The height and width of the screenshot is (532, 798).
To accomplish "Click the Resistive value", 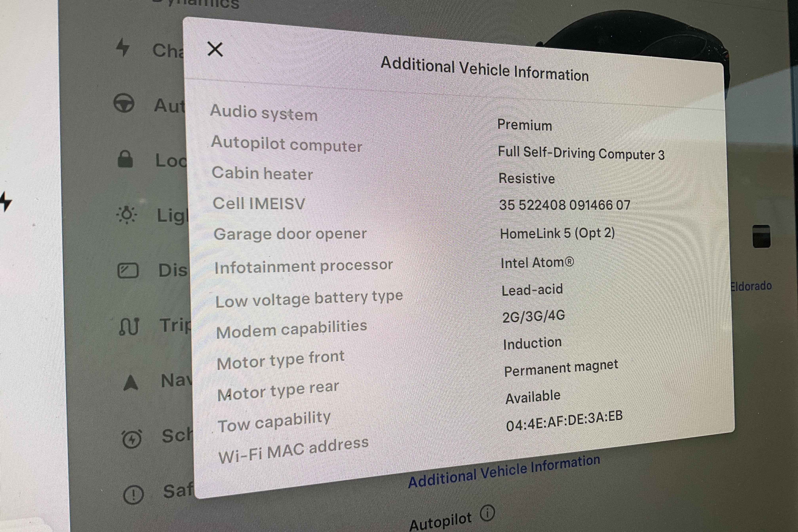I will pos(527,179).
